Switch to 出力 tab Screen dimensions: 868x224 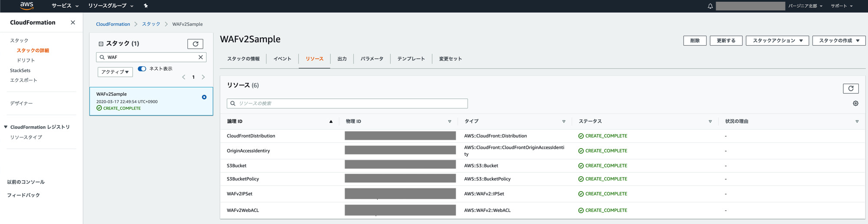pyautogui.click(x=342, y=59)
